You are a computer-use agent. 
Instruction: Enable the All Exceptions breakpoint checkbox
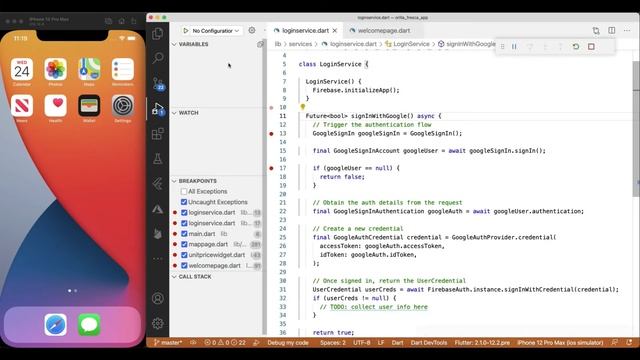184,191
